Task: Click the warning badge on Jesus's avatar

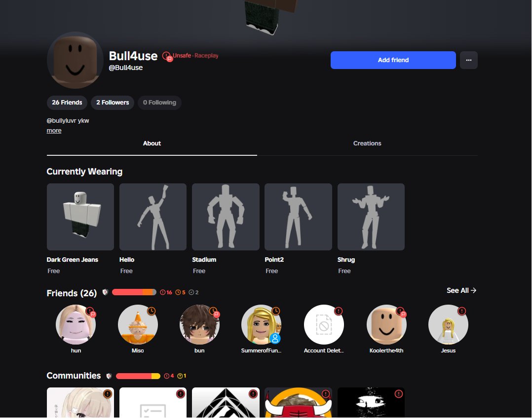Action: [462, 311]
